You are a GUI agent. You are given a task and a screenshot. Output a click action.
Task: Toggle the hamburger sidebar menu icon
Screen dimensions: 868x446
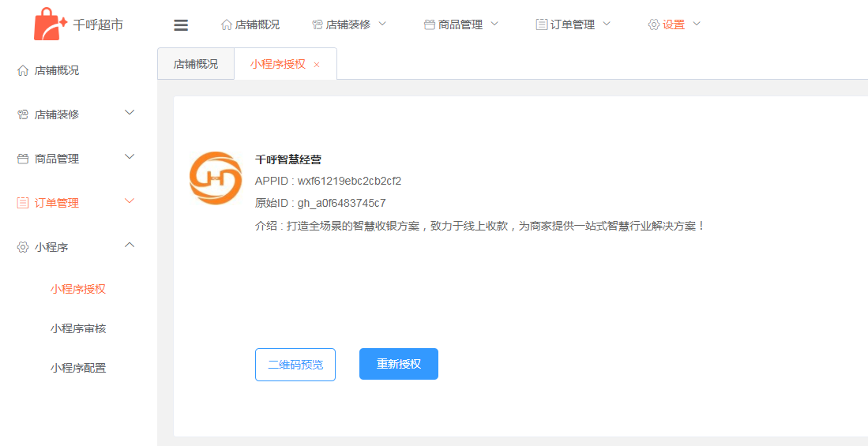(181, 25)
